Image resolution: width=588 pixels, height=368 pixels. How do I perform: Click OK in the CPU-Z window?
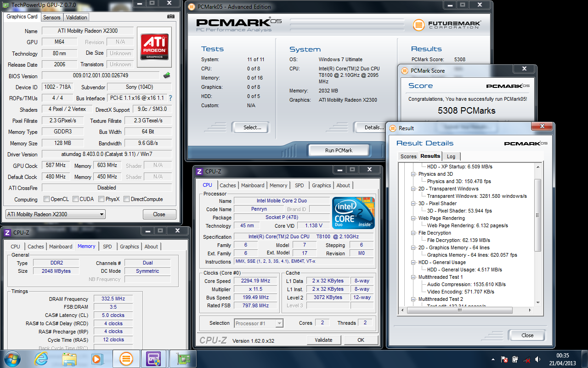tap(361, 340)
